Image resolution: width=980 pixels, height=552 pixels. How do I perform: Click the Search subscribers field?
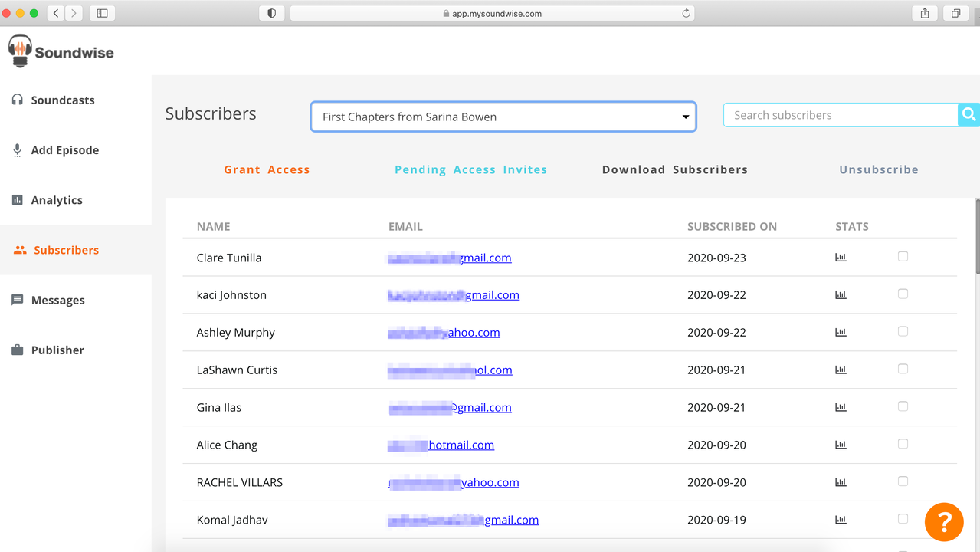841,115
